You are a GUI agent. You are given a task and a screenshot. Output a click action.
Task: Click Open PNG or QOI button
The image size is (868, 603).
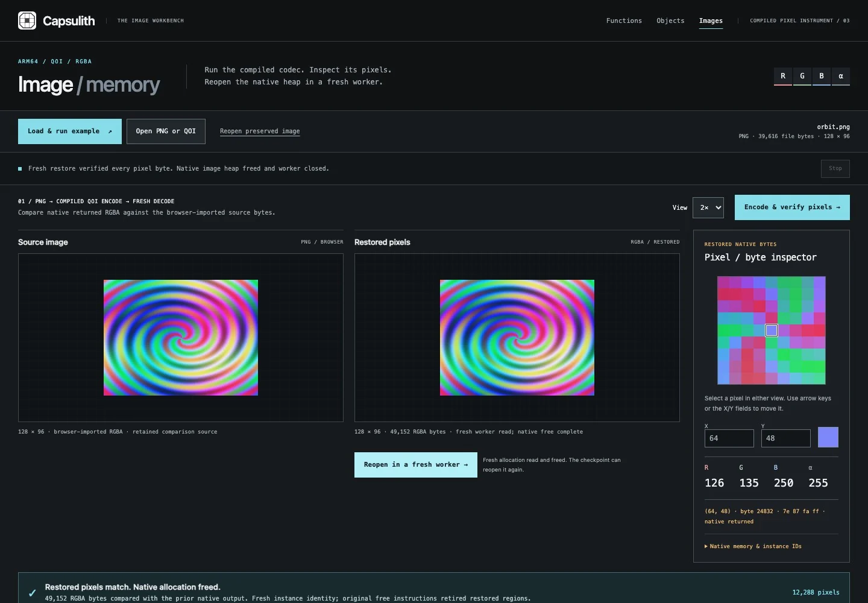coord(166,131)
